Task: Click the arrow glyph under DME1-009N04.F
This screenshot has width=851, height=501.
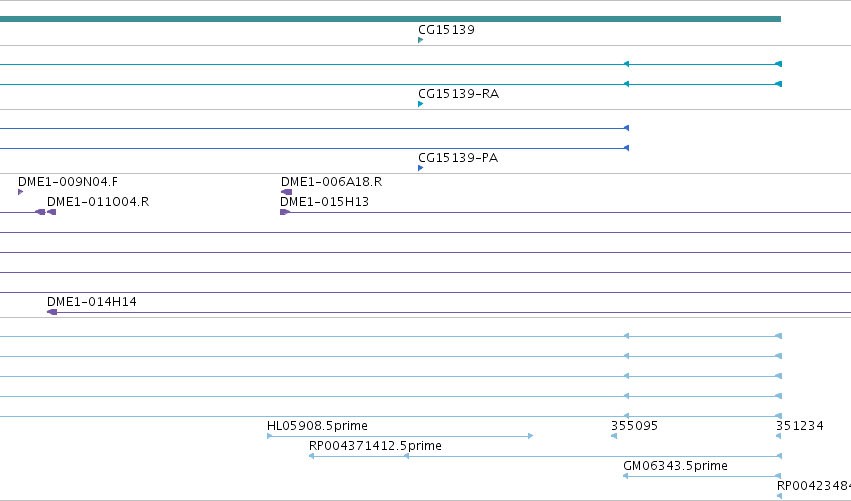Action: tap(21, 192)
